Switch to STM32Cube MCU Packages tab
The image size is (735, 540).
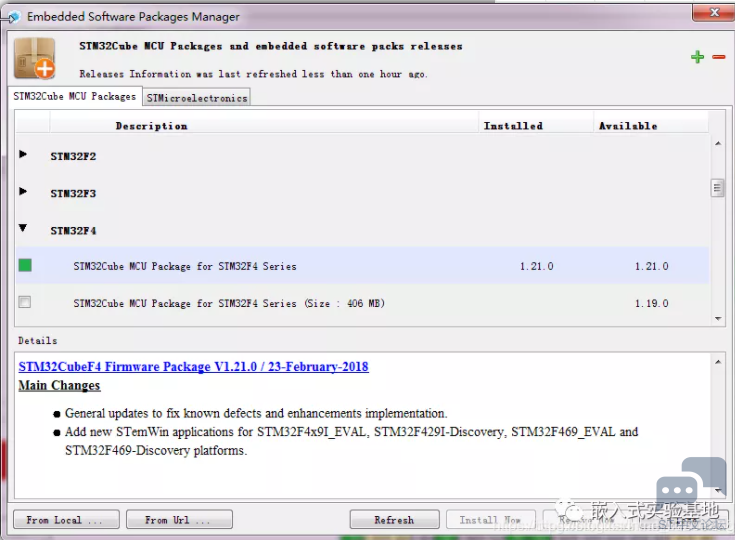pos(75,97)
